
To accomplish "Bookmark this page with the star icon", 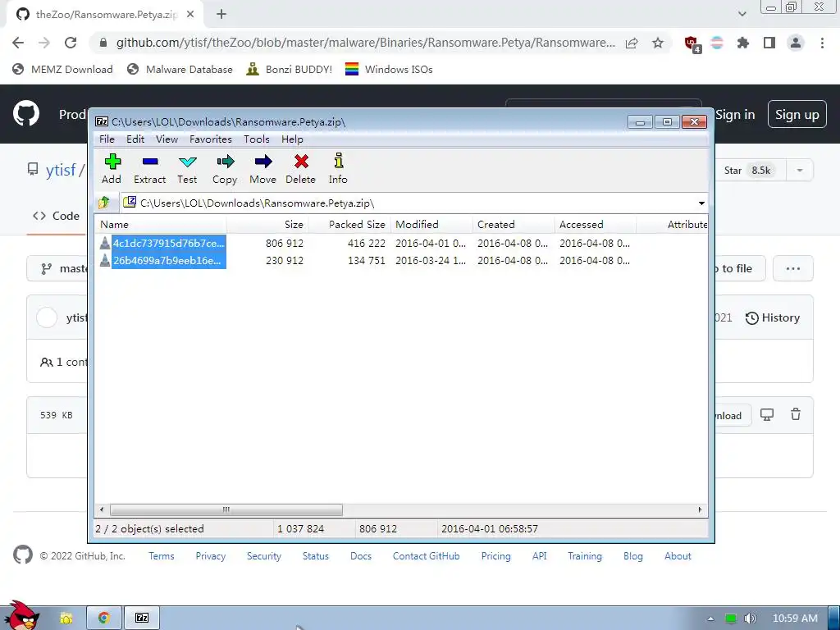I will tap(658, 43).
